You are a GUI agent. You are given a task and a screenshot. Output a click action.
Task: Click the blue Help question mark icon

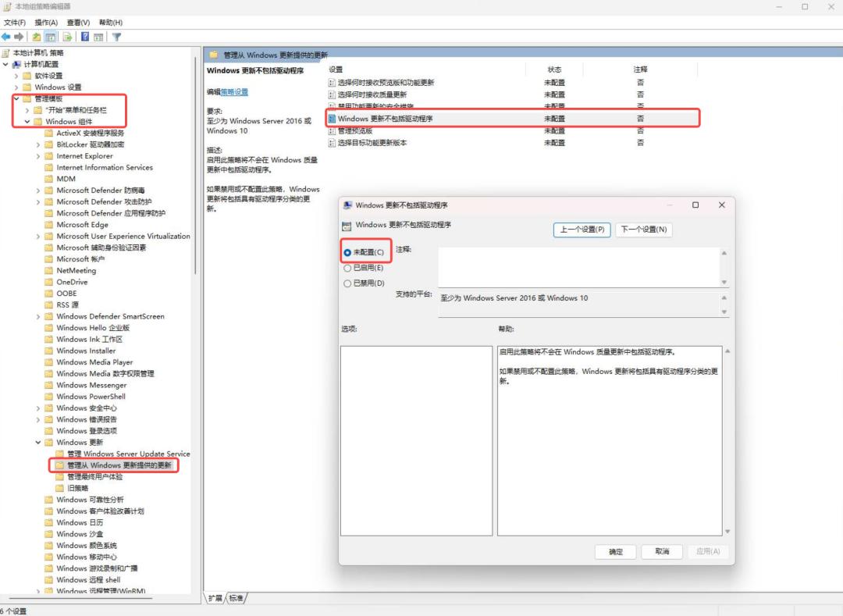tap(84, 37)
